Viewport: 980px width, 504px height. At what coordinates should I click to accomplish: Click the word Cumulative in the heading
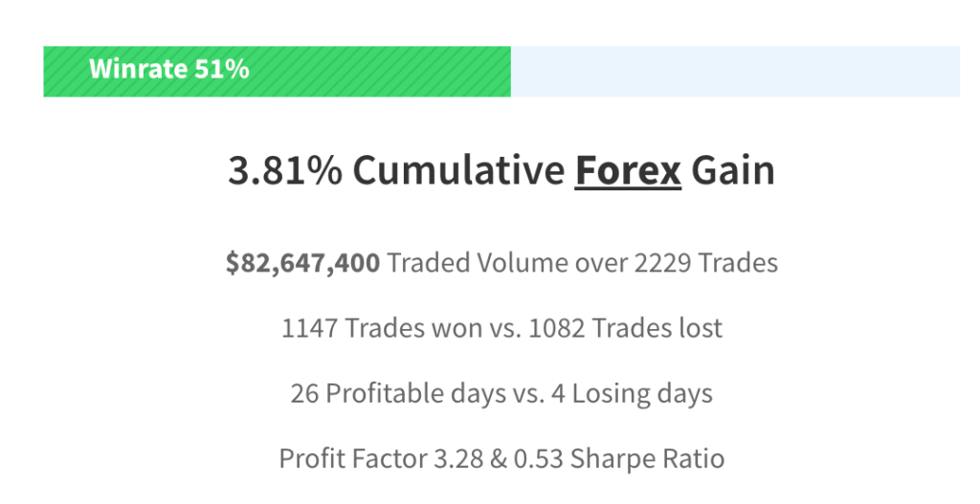tap(458, 170)
